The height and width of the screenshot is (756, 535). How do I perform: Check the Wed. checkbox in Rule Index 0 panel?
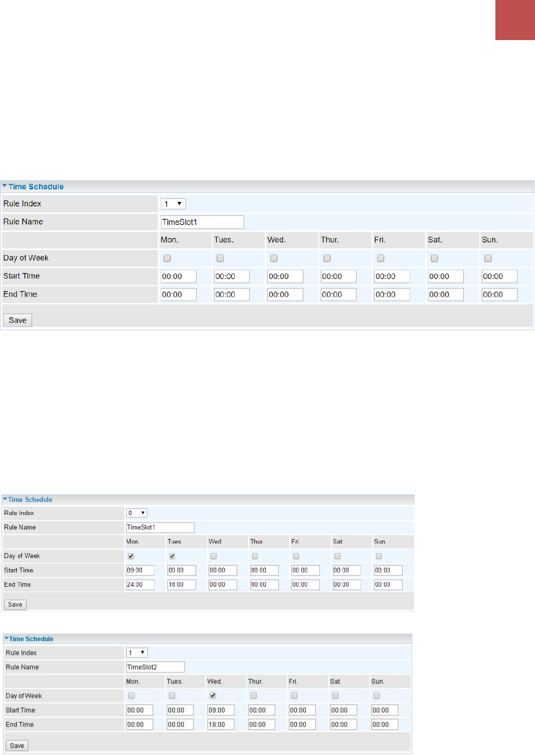214,556
